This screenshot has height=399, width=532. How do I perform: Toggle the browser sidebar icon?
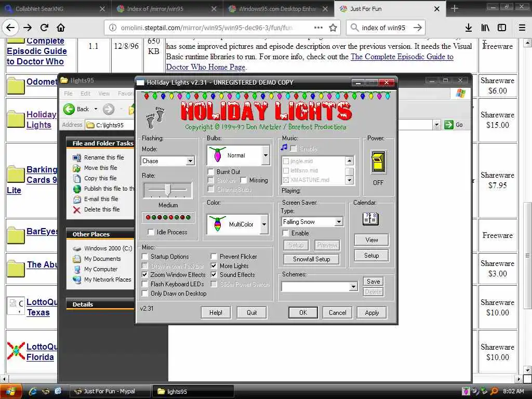tap(502, 28)
